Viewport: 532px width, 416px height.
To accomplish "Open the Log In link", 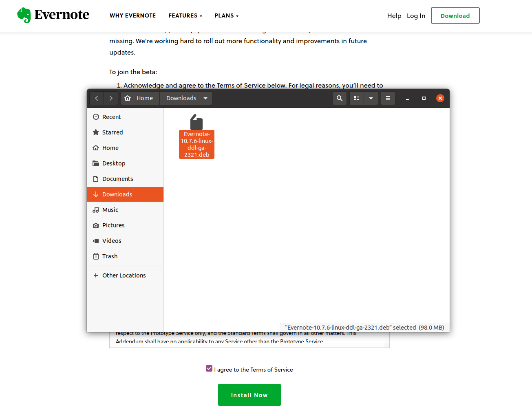I will coord(416,15).
